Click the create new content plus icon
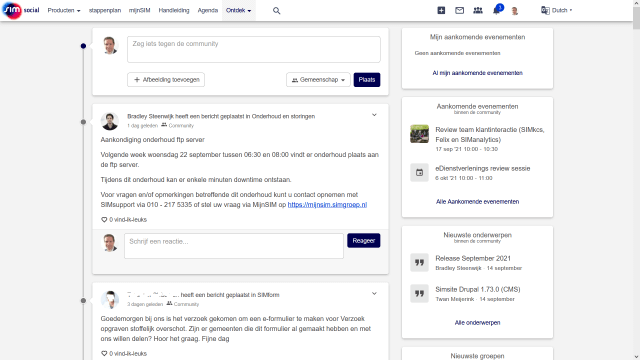 (441, 11)
